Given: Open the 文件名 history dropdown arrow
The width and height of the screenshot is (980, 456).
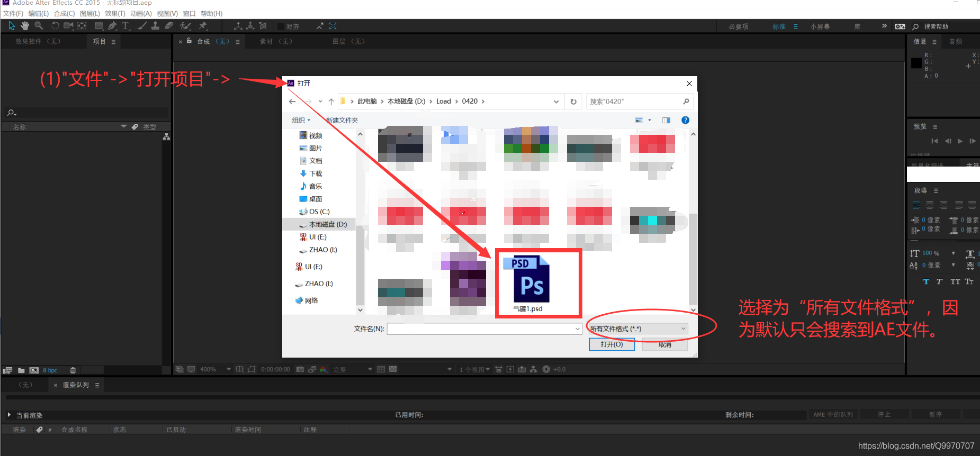Looking at the screenshot, I should 577,329.
